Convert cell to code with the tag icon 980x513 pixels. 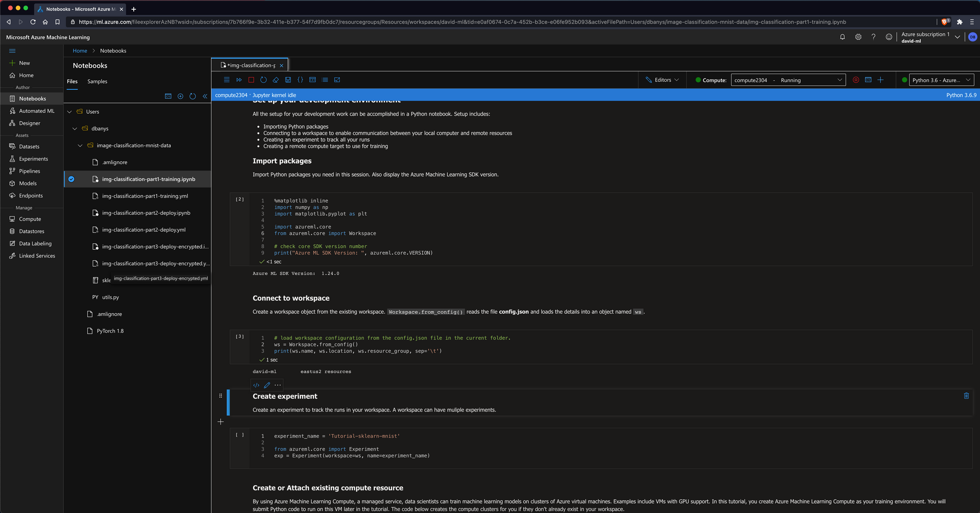point(256,385)
